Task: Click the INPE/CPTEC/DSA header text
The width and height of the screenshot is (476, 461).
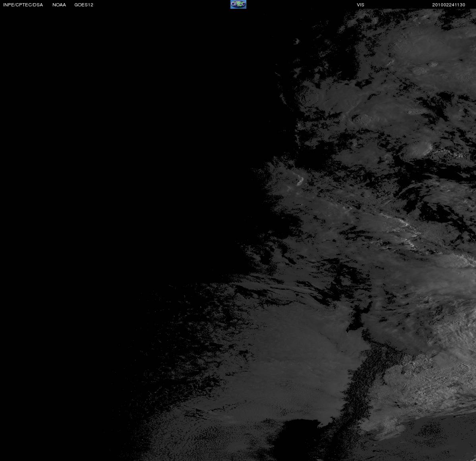Action: (23, 5)
